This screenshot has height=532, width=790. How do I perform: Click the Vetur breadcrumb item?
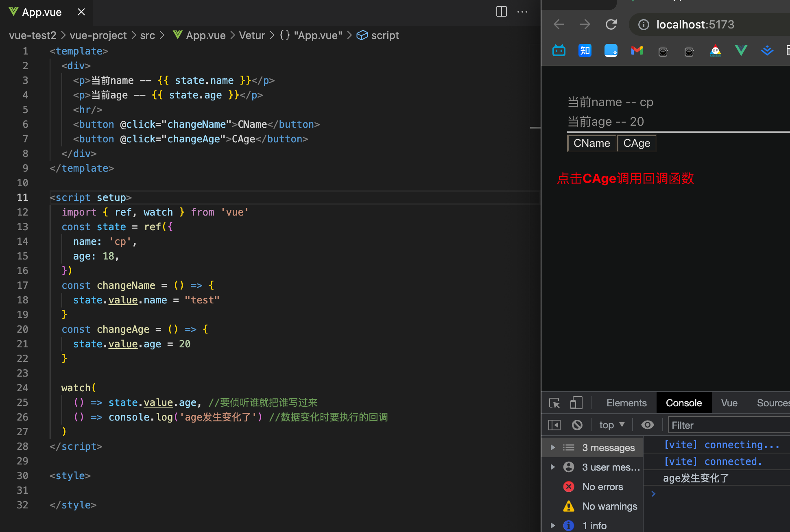click(252, 35)
